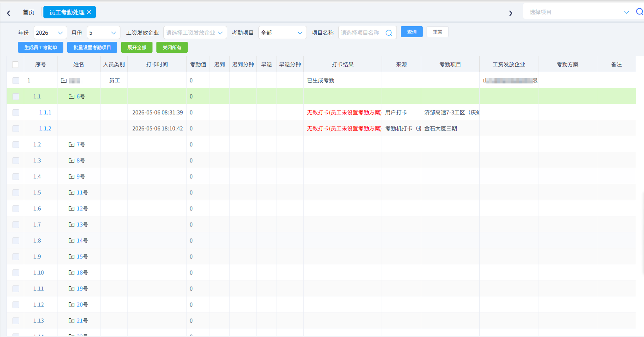Screen dimensions: 644x337
Task: Expand the 9号 folder row
Action: pyautogui.click(x=72, y=177)
